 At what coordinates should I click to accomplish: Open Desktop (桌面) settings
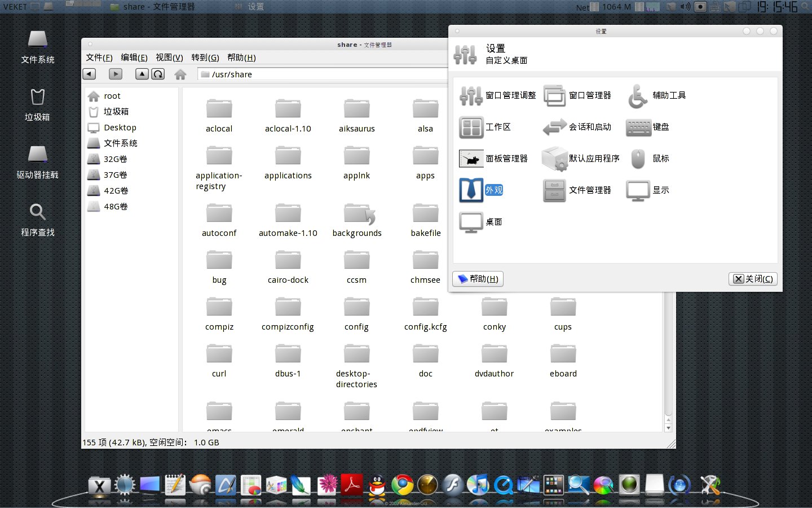click(x=480, y=222)
